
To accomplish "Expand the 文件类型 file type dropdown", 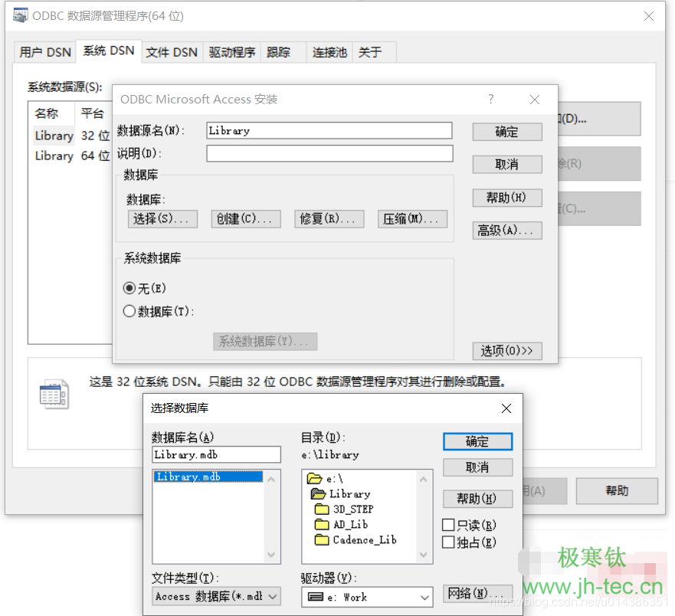I will (x=274, y=597).
